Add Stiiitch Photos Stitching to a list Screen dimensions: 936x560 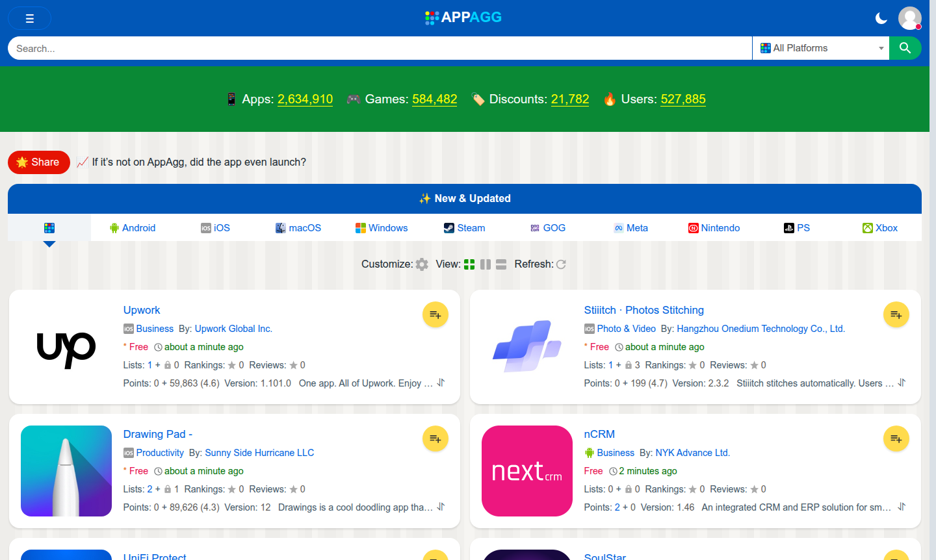pyautogui.click(x=896, y=315)
